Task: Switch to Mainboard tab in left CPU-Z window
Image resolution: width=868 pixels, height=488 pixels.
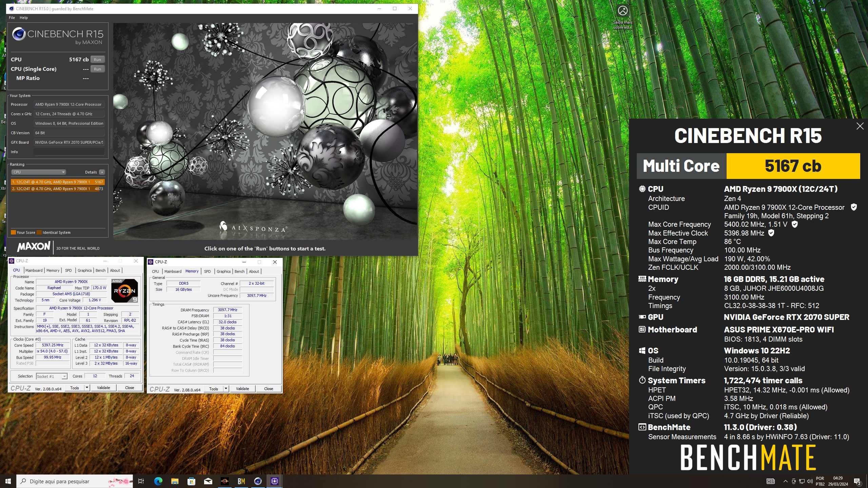Action: (34, 270)
